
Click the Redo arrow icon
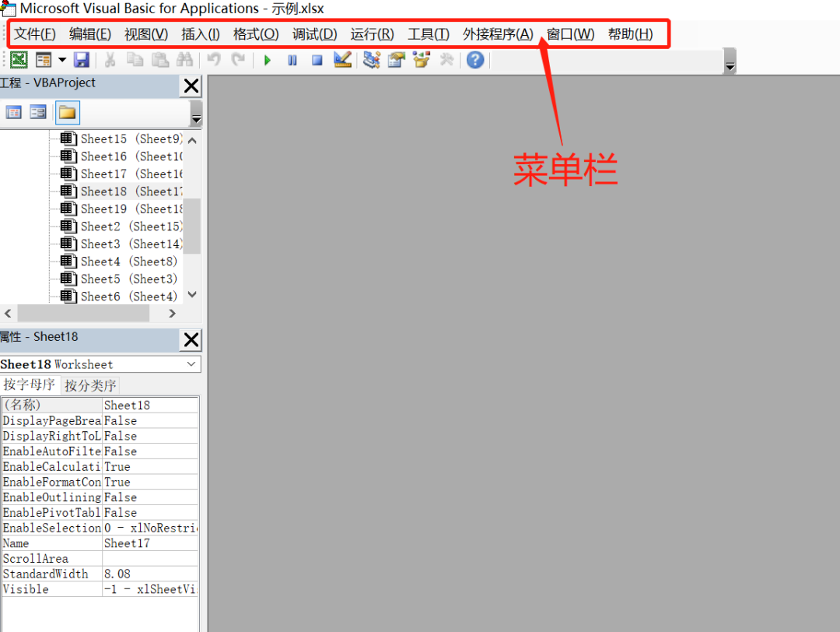tap(238, 59)
